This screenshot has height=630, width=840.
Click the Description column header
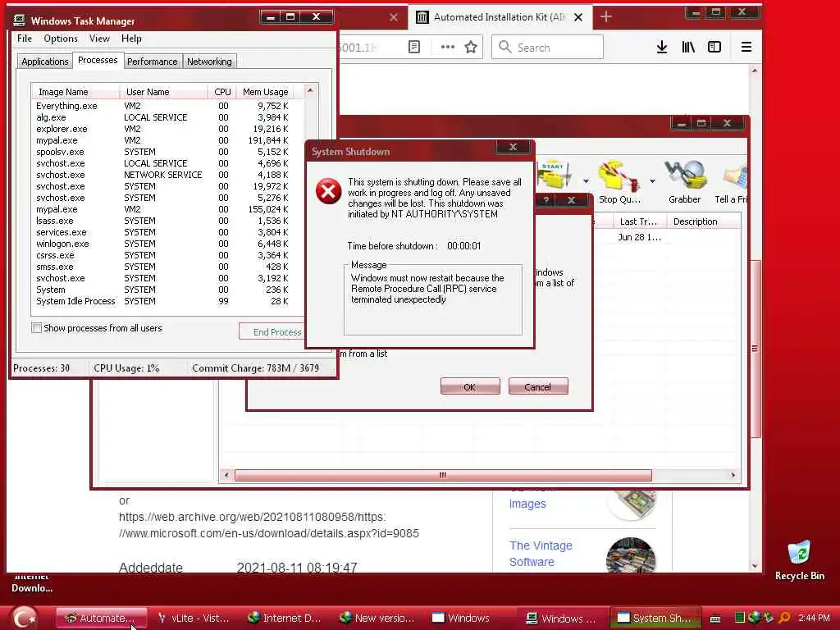click(x=703, y=221)
